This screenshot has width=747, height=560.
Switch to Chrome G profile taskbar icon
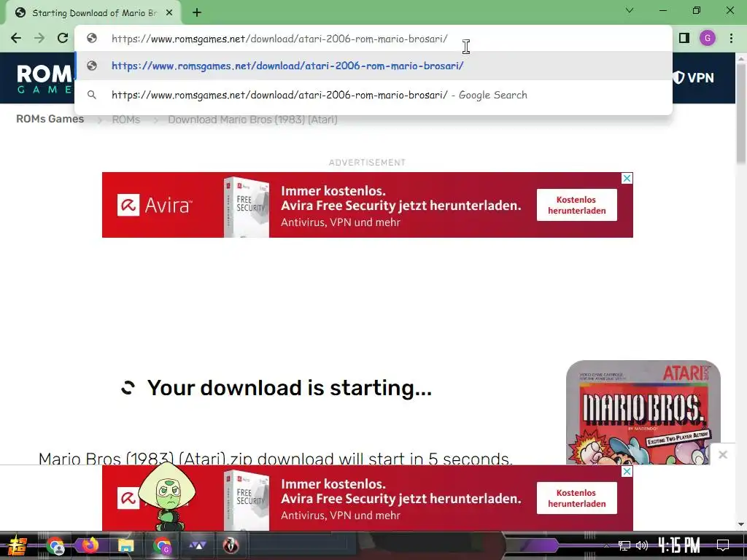point(162,545)
